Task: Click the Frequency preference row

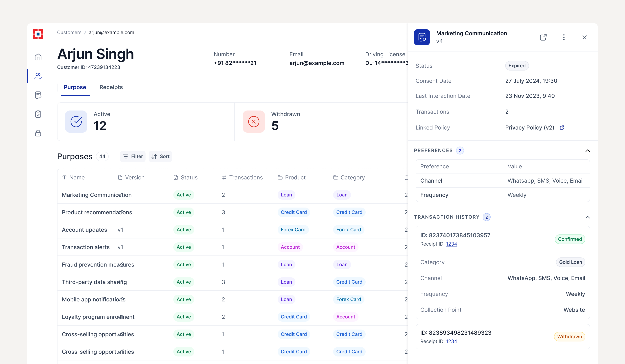Action: click(502, 195)
